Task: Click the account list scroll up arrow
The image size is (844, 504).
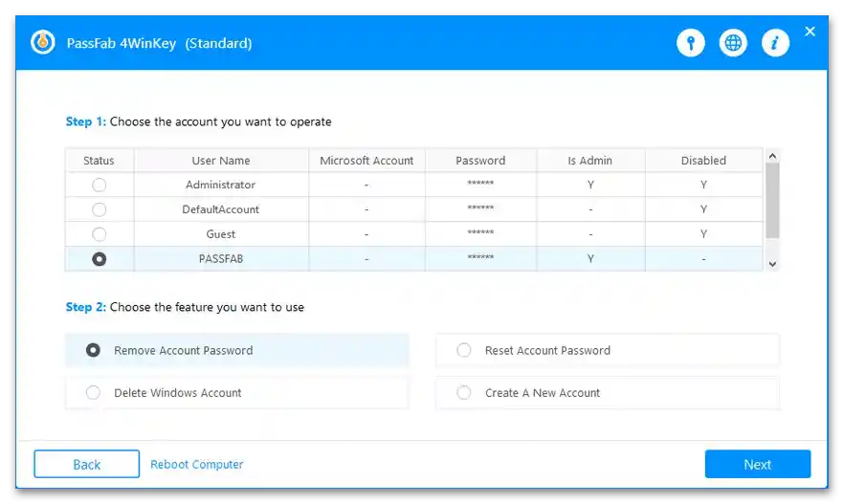Action: pos(772,156)
